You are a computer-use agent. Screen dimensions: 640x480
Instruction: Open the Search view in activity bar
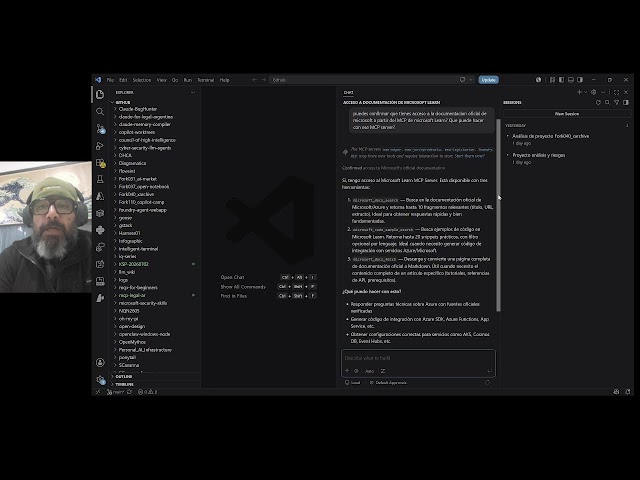point(100,111)
